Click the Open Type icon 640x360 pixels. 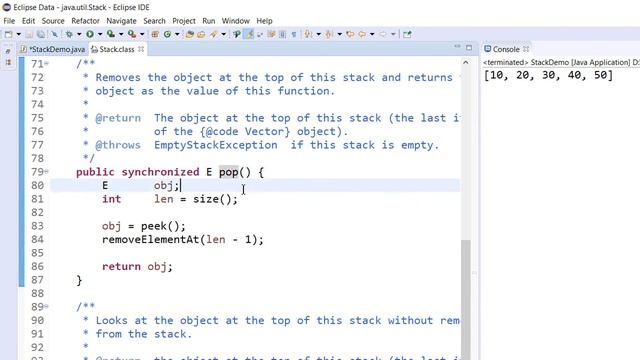(x=189, y=34)
